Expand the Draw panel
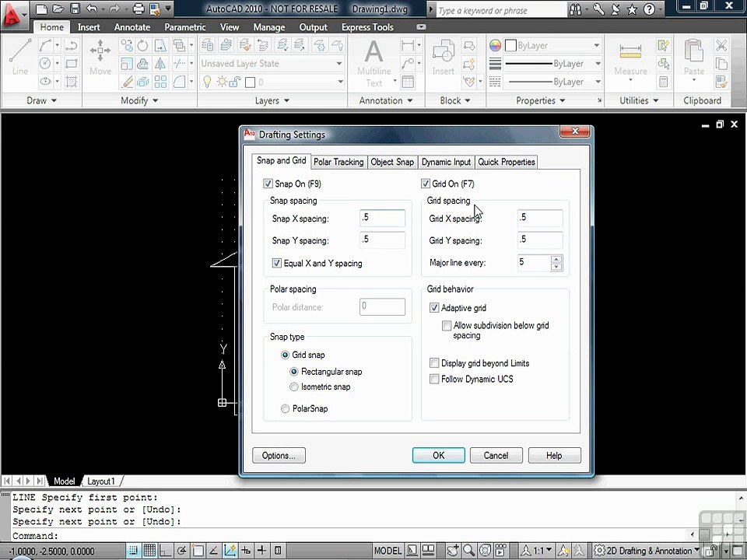The image size is (747, 560). 41,100
